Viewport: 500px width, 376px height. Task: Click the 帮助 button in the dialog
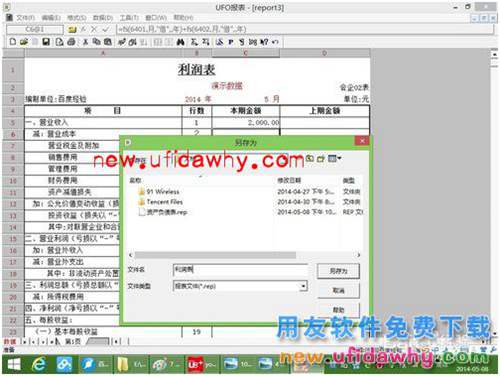[338, 310]
